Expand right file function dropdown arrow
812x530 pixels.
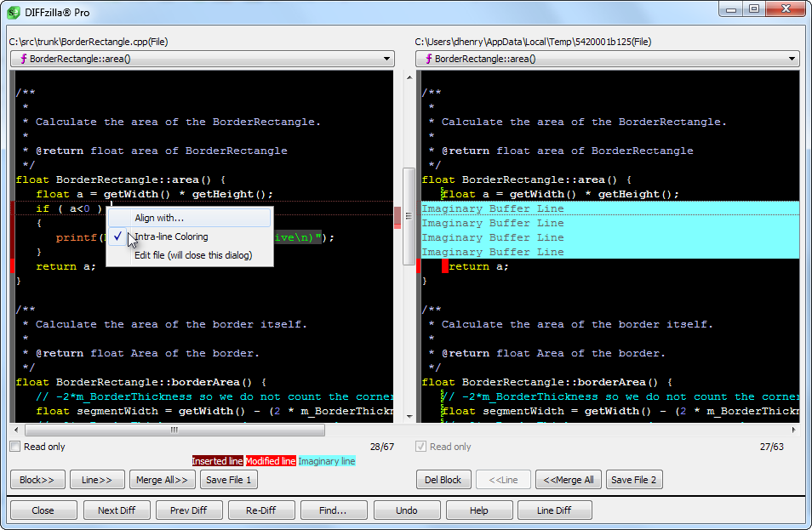pyautogui.click(x=792, y=59)
